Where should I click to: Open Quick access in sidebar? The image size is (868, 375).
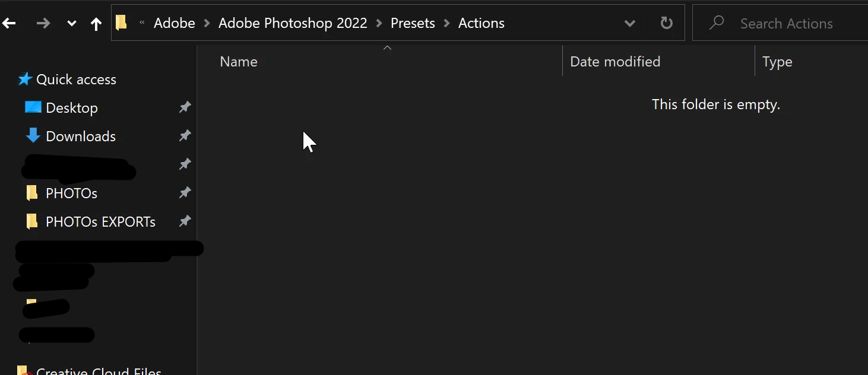76,80
